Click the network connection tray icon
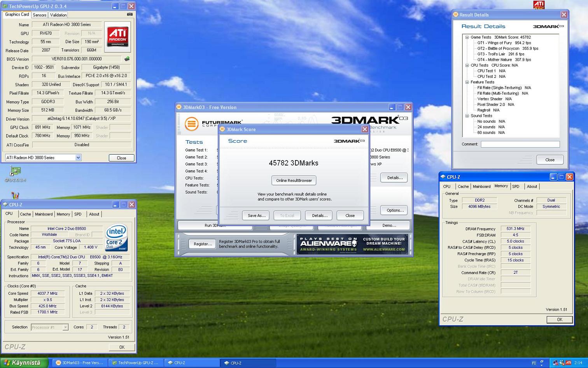This screenshot has width=588, height=368. 556,363
